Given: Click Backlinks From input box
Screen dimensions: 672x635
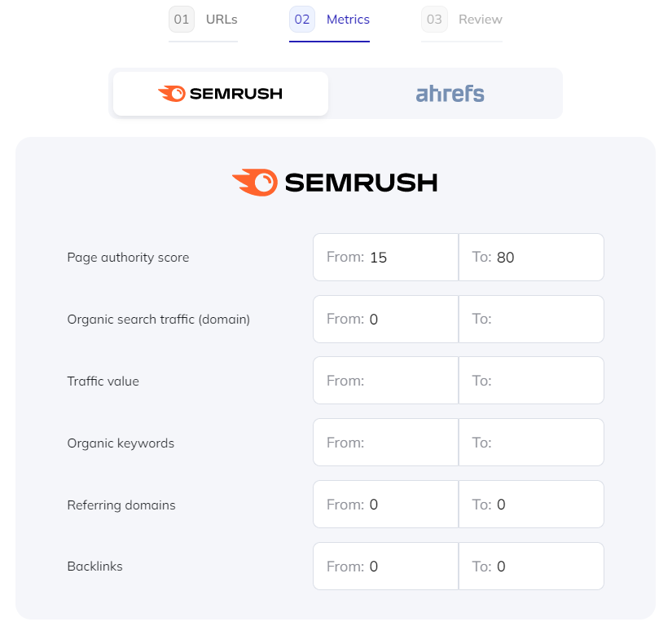Looking at the screenshot, I should (x=386, y=567).
